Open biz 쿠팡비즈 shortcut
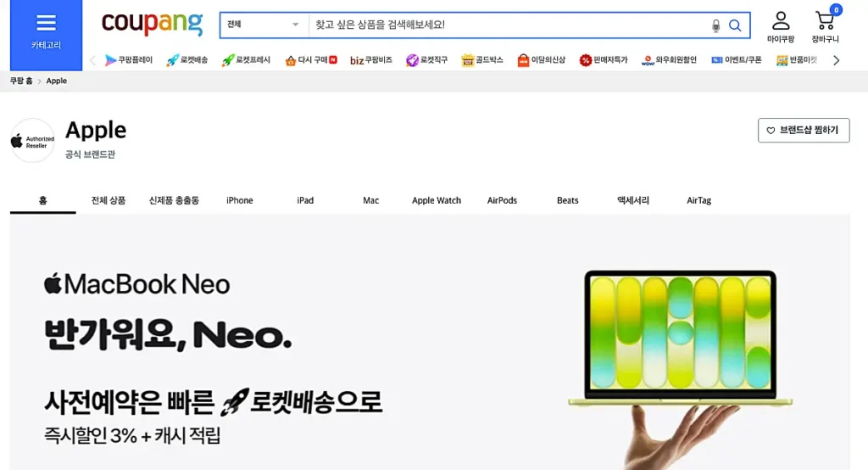The height and width of the screenshot is (470, 868). pyautogui.click(x=371, y=60)
